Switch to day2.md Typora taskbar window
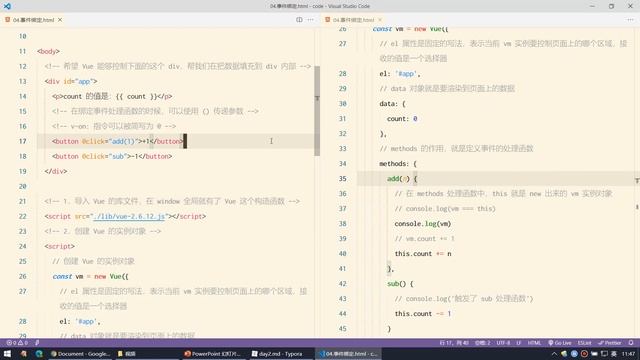 [278, 353]
